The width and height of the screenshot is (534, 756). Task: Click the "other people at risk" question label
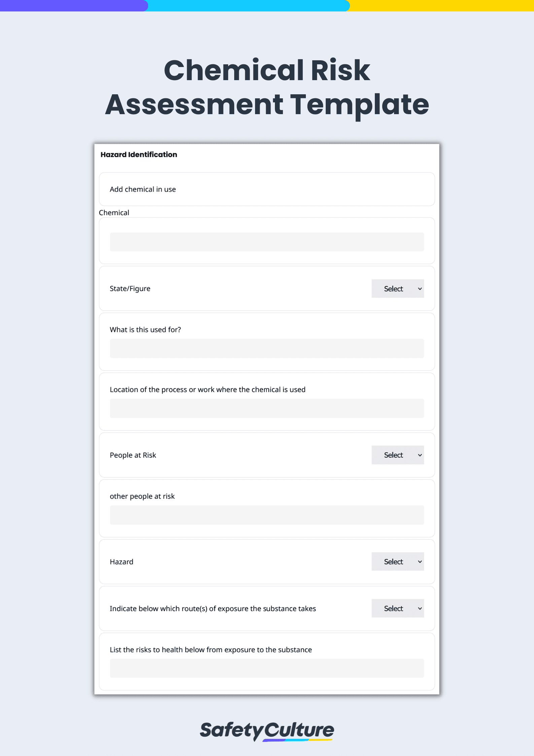click(x=142, y=496)
